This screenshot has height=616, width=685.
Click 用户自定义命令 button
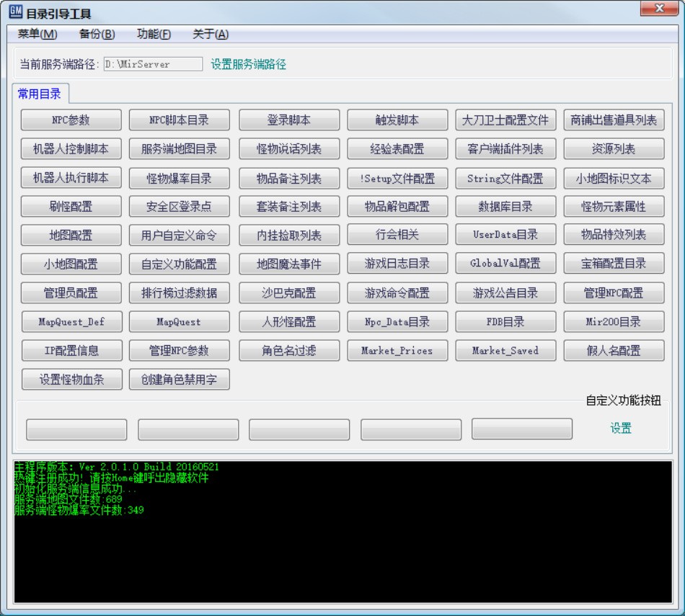(179, 235)
